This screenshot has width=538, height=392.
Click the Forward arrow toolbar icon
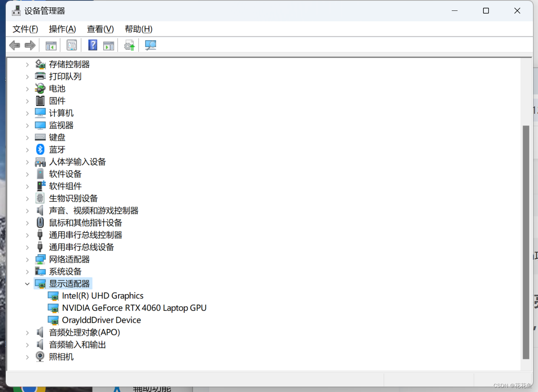30,45
